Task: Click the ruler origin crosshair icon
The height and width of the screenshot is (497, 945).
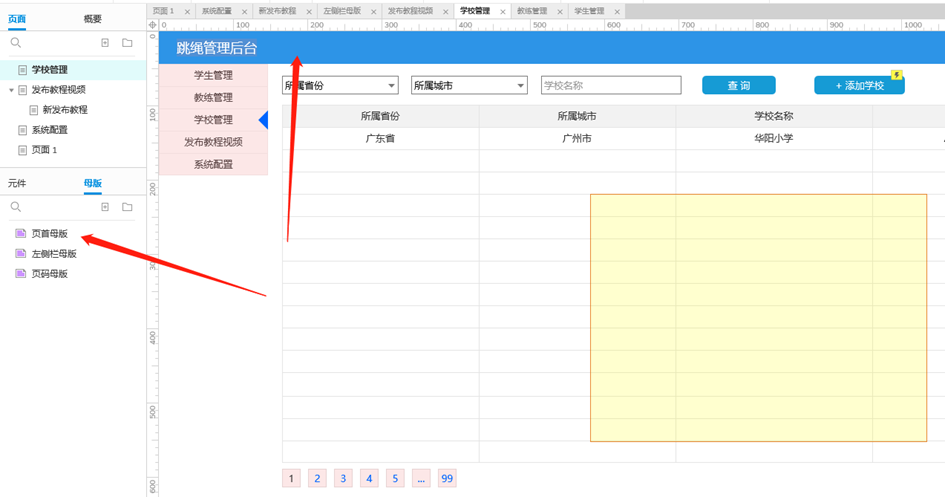Action: (152, 25)
